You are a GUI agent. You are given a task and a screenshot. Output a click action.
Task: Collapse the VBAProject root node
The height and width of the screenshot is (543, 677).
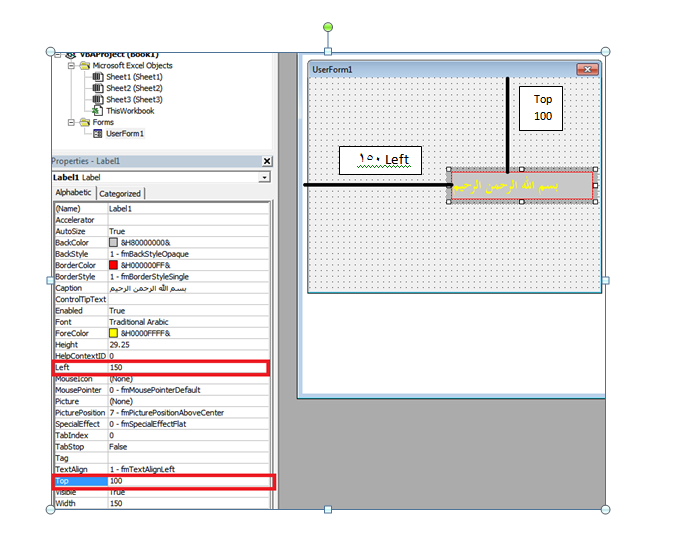pos(58,55)
